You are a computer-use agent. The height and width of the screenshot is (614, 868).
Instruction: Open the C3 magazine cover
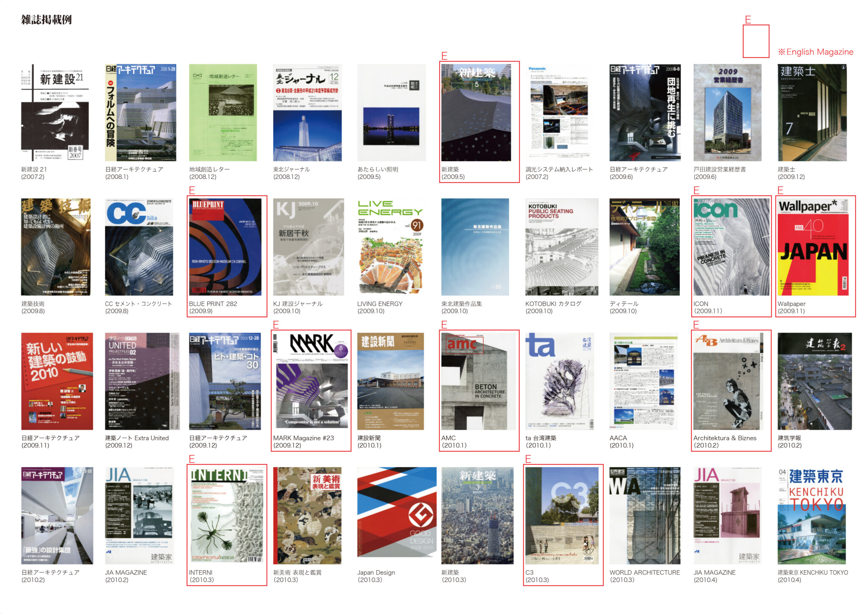tap(562, 515)
